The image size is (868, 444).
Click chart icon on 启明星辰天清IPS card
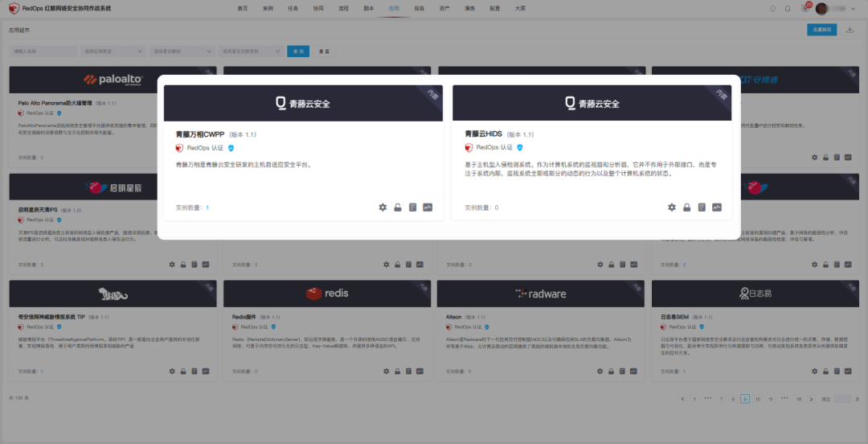pyautogui.click(x=206, y=265)
